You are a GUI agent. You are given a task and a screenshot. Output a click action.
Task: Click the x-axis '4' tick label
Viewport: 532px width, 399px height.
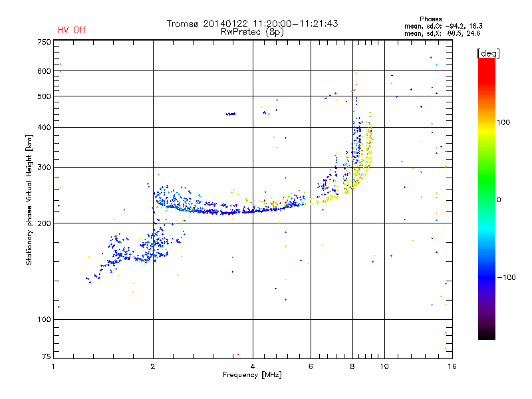pyautogui.click(x=253, y=366)
